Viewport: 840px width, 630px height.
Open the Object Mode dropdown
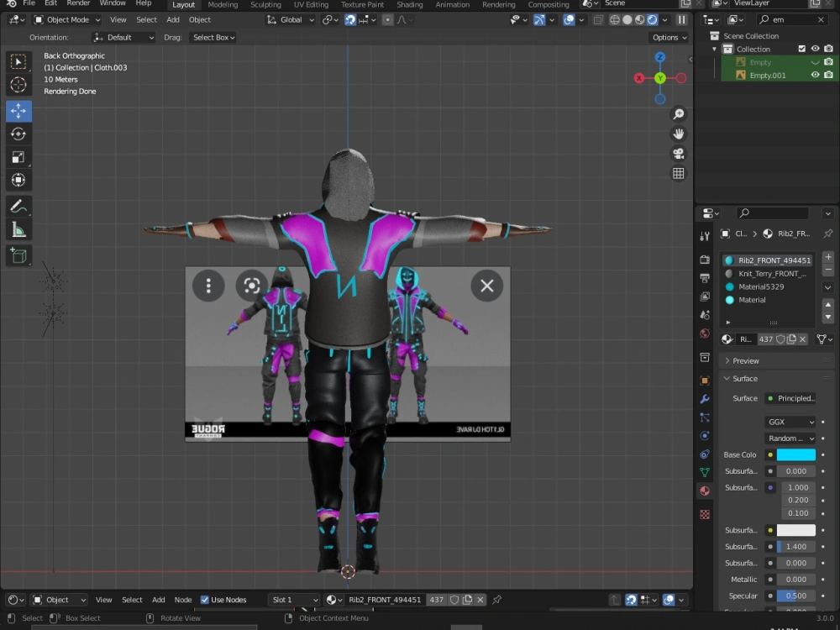pos(67,19)
